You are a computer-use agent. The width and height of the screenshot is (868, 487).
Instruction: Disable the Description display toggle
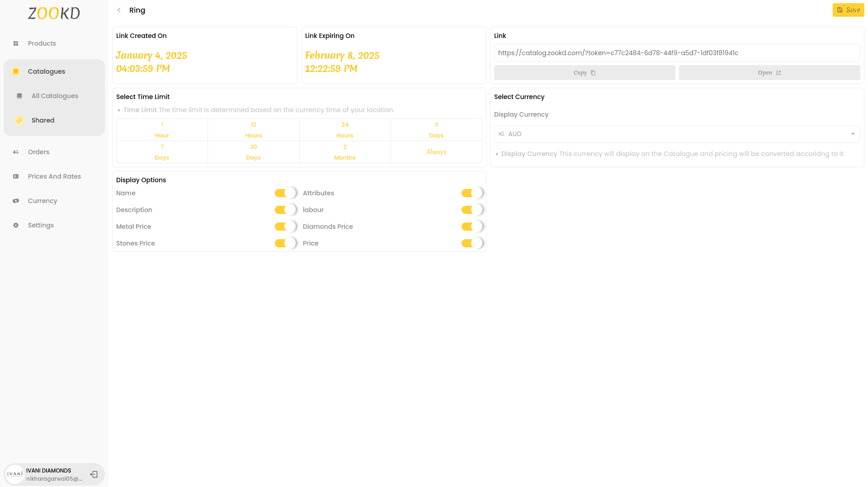coord(285,209)
